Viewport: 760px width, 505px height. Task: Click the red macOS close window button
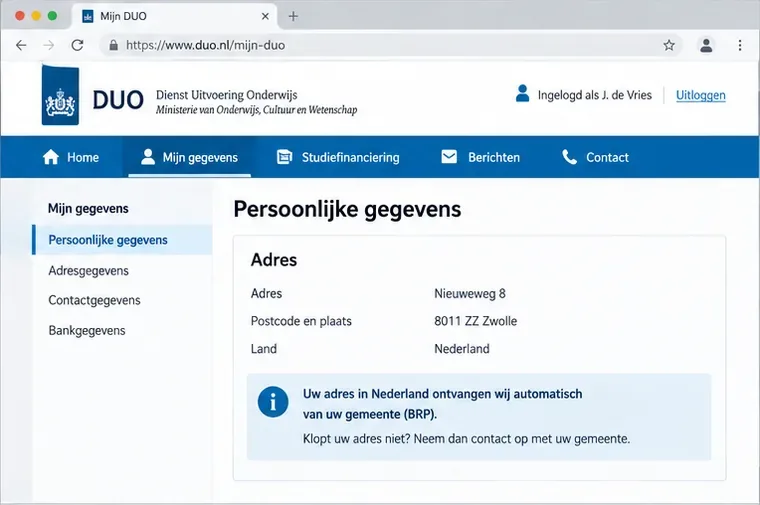click(x=20, y=16)
